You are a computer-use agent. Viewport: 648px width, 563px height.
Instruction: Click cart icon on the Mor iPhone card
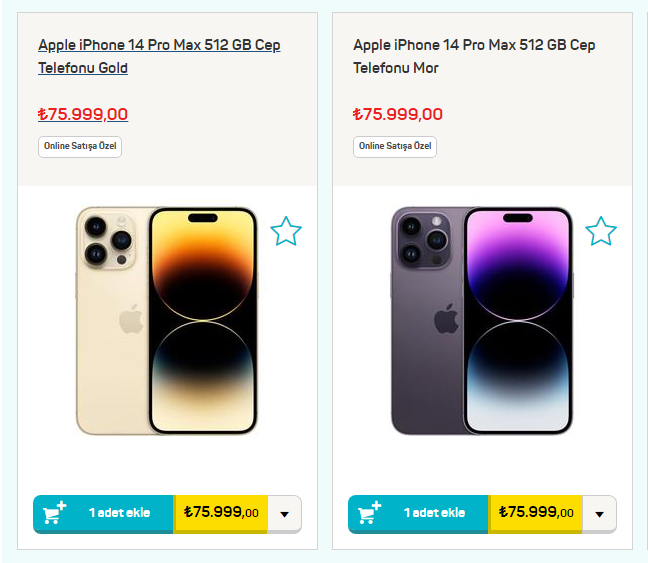369,513
